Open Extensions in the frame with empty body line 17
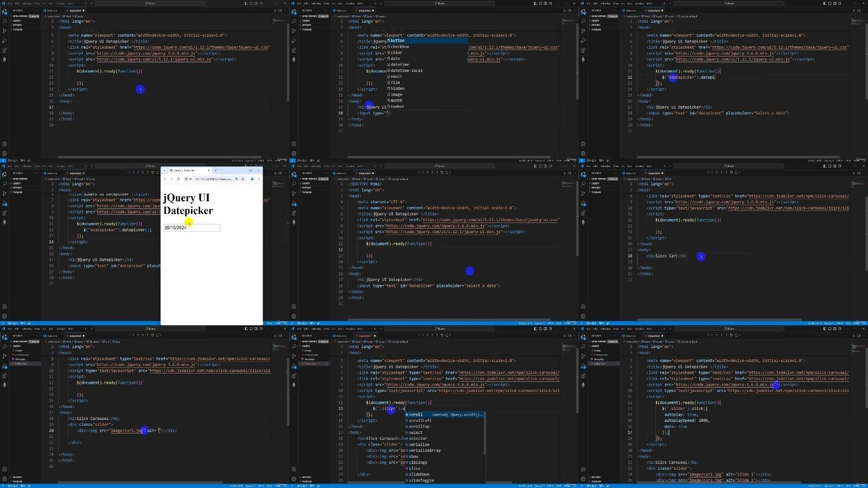This screenshot has width=868, height=488. coord(4,50)
